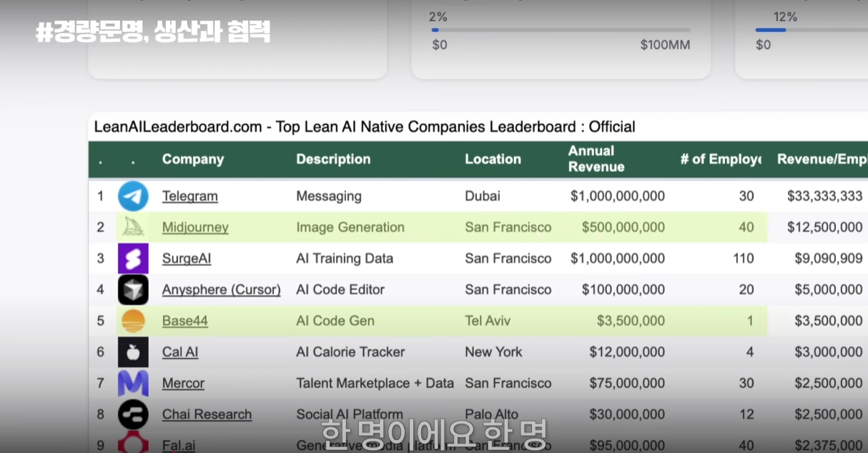Sort by # of Employees header

tap(720, 159)
